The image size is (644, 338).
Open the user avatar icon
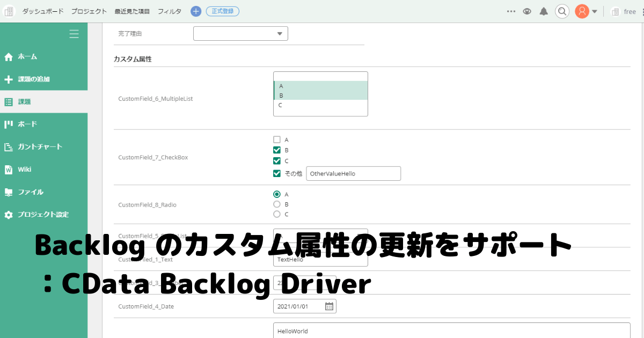(x=582, y=11)
